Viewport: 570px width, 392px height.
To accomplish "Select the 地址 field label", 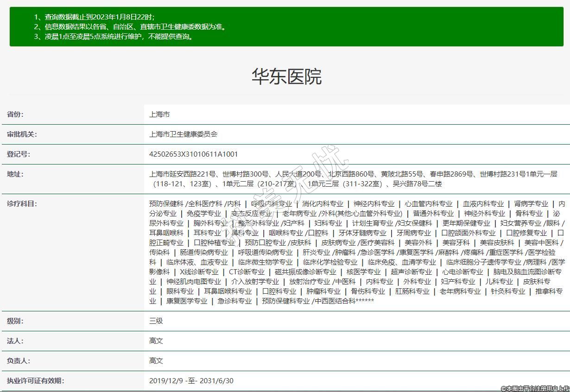I will point(15,174).
